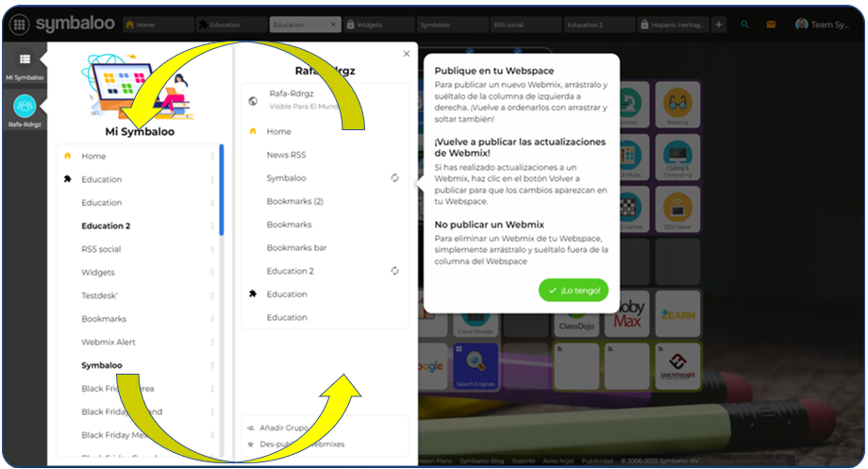This screenshot has height=469, width=868.
Task: Click the republish icon beside Education 2
Action: point(394,271)
